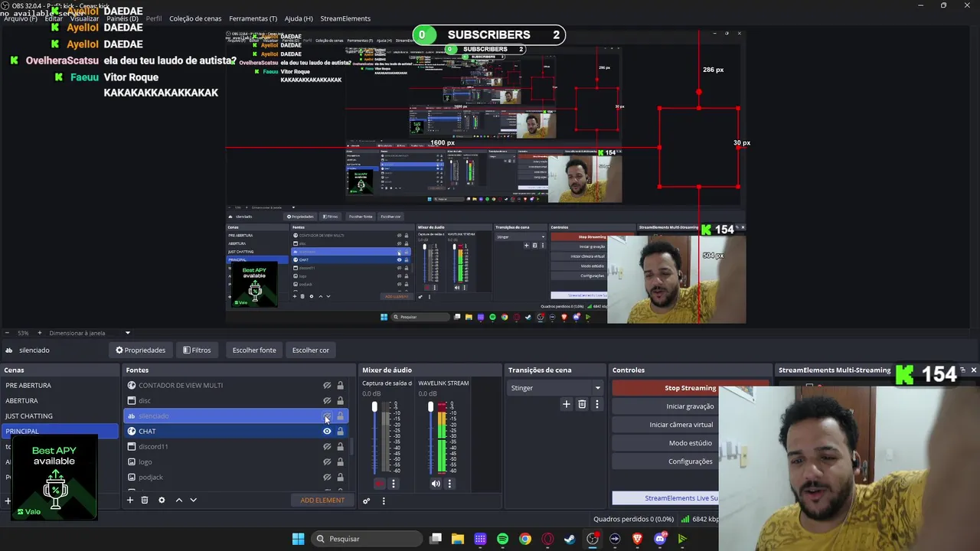This screenshot has height=551, width=980.
Task: Add a scene transition with plus icon
Action: pyautogui.click(x=567, y=404)
